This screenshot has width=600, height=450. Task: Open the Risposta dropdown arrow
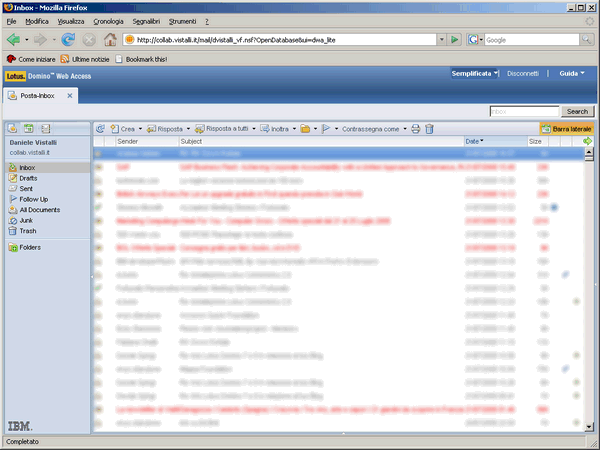[x=188, y=129]
